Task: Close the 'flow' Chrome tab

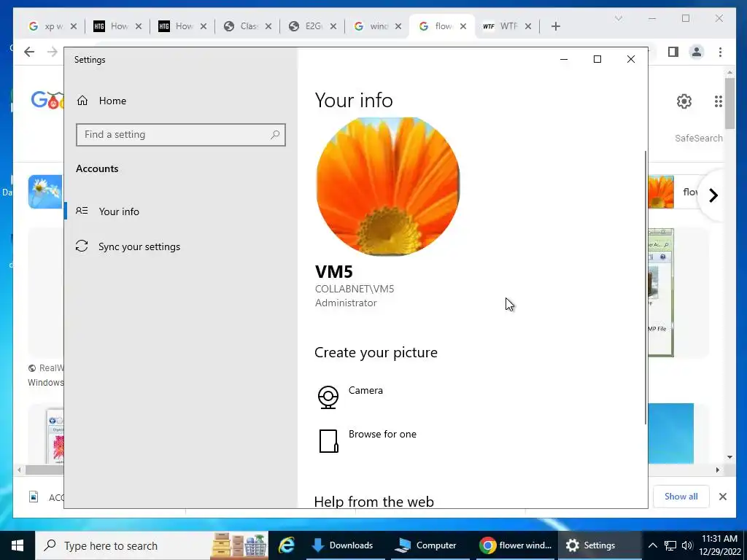Action: pos(463,26)
